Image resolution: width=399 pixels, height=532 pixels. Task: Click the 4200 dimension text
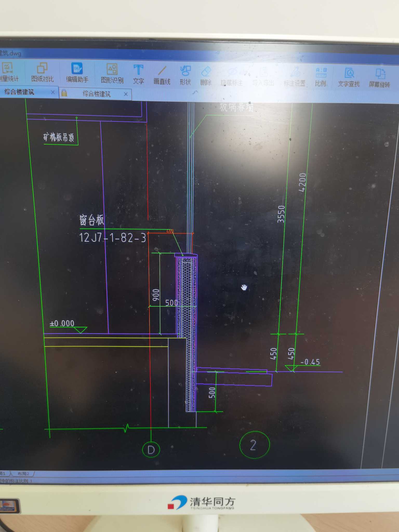click(x=302, y=182)
